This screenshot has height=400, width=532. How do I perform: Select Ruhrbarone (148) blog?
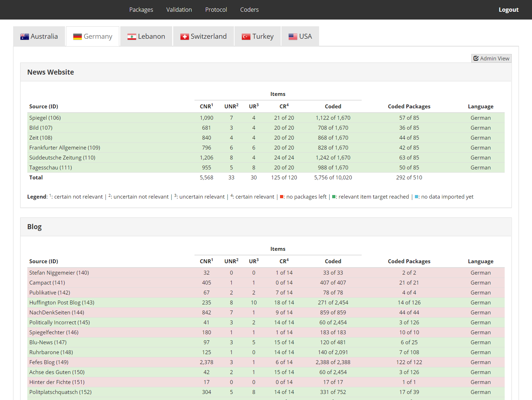click(266, 352)
